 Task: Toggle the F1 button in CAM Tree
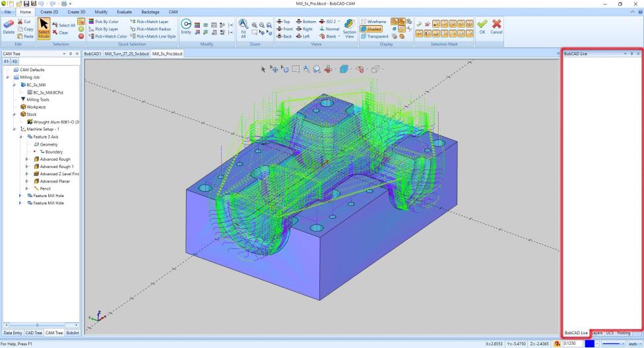point(6,61)
